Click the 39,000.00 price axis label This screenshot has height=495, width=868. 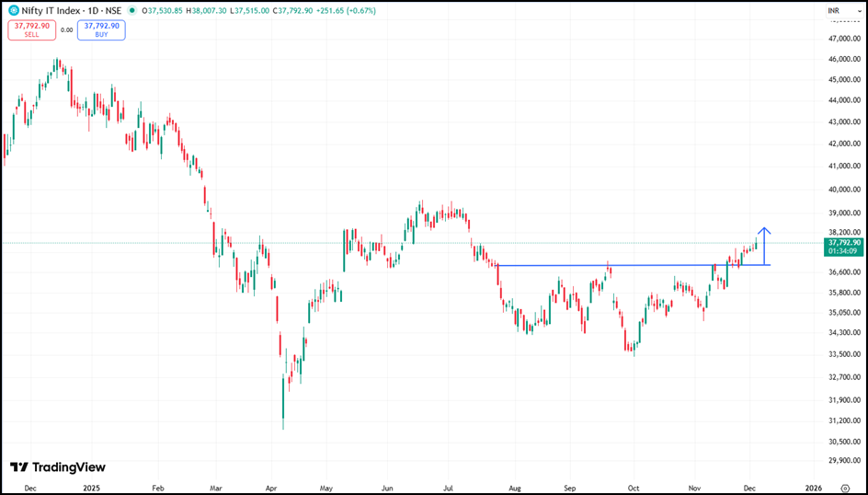pos(844,213)
